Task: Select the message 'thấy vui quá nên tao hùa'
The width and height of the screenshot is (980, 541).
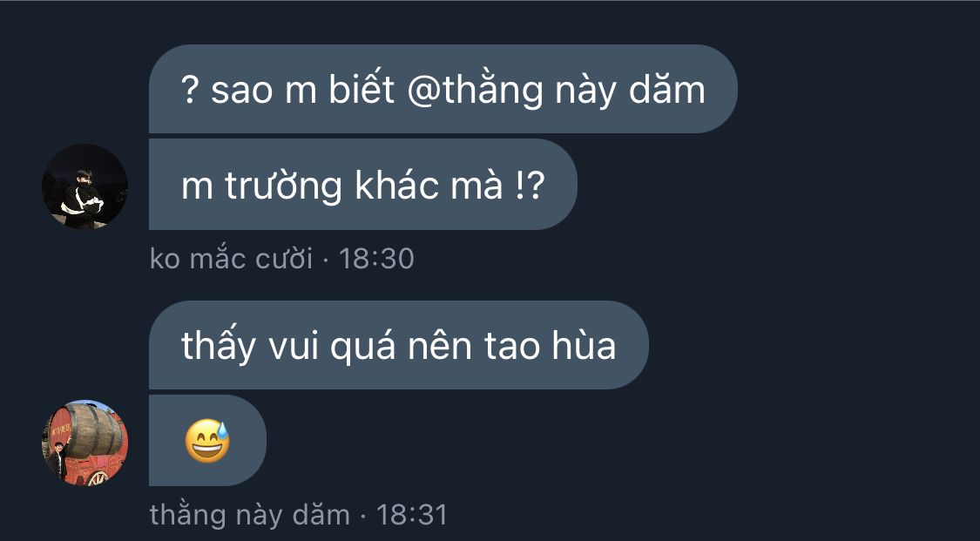Action: coord(399,345)
